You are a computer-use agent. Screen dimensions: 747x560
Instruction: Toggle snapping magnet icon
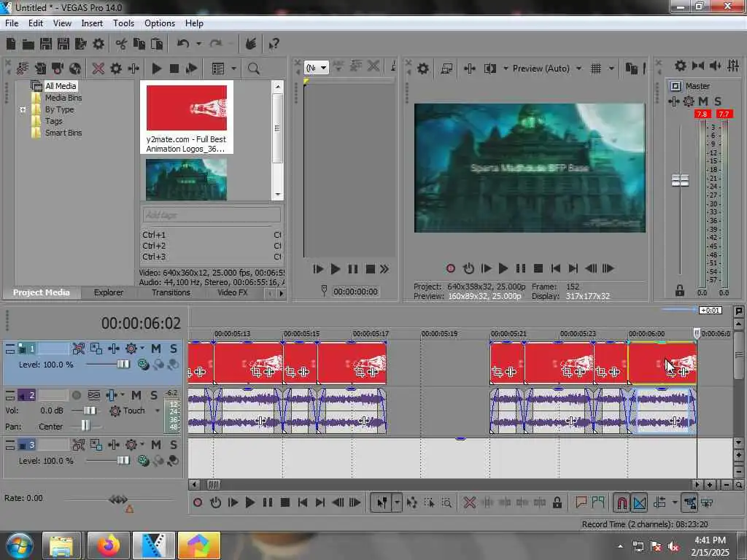[x=622, y=502]
